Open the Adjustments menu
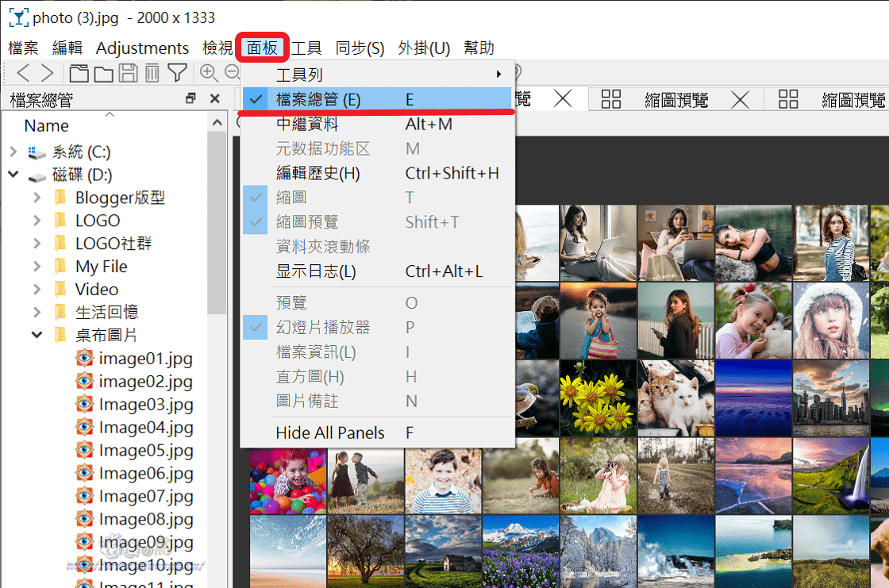 pyautogui.click(x=142, y=48)
